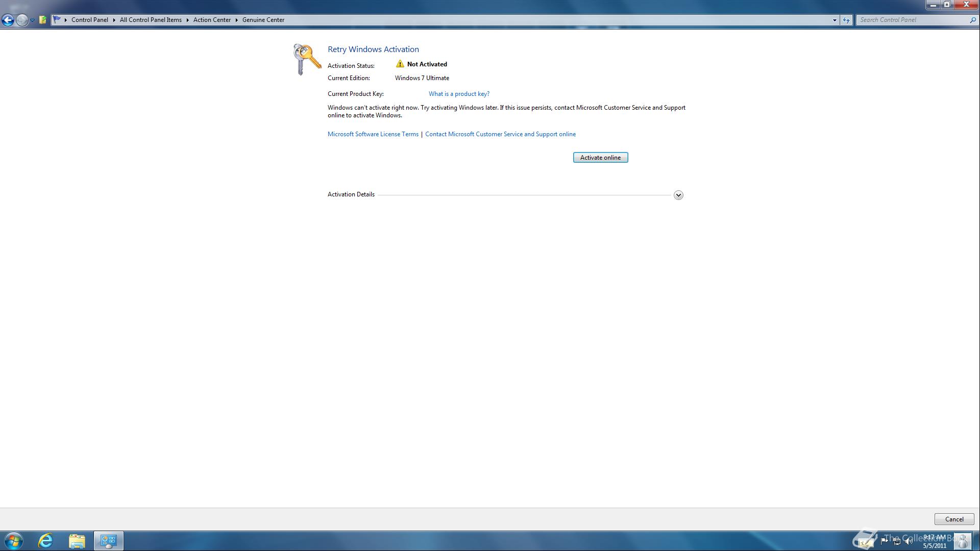The height and width of the screenshot is (551, 980).
Task: Expand the arrow after All Control Panel Items
Action: (187, 20)
